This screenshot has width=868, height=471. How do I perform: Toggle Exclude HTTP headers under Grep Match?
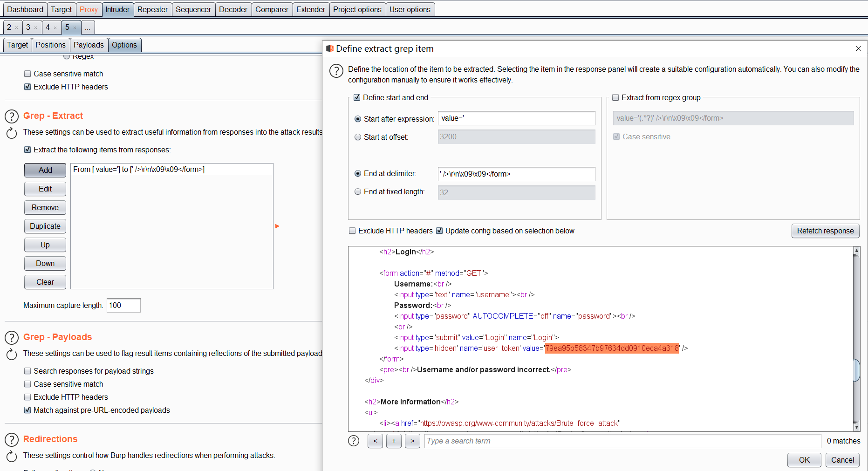27,87
